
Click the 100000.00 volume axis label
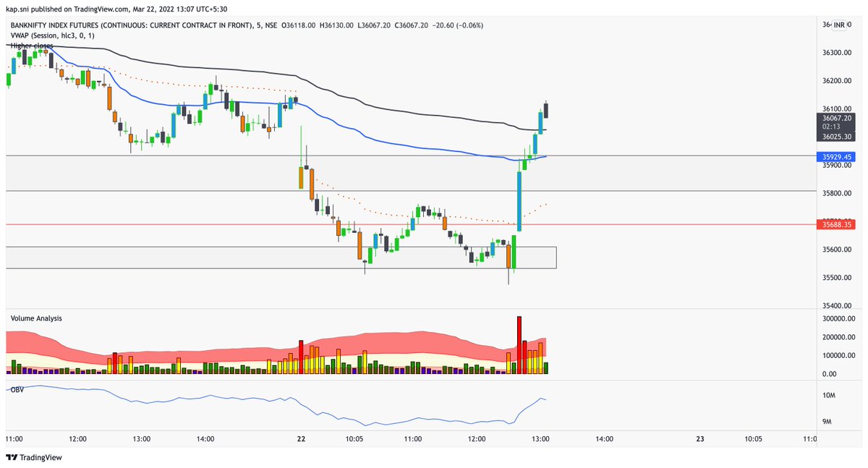click(x=840, y=356)
